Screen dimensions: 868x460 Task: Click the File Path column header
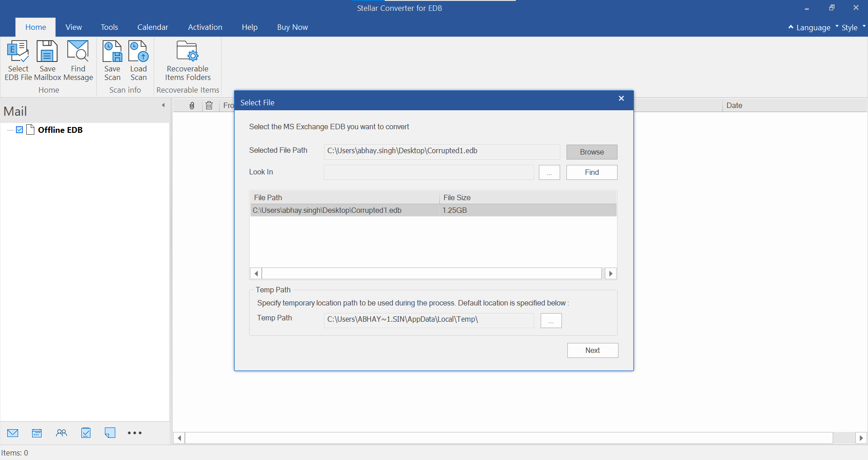pyautogui.click(x=344, y=197)
